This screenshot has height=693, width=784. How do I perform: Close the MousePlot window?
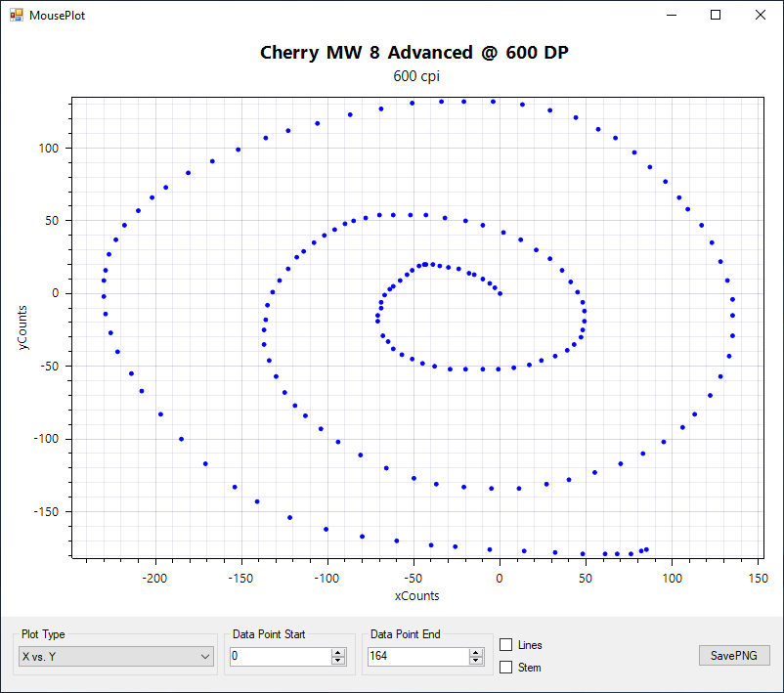(x=760, y=15)
